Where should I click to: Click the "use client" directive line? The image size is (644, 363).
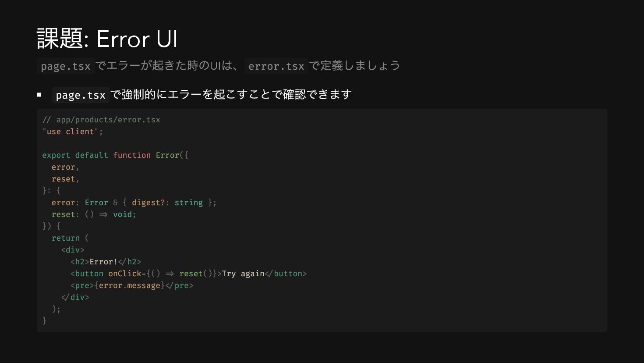[73, 132]
